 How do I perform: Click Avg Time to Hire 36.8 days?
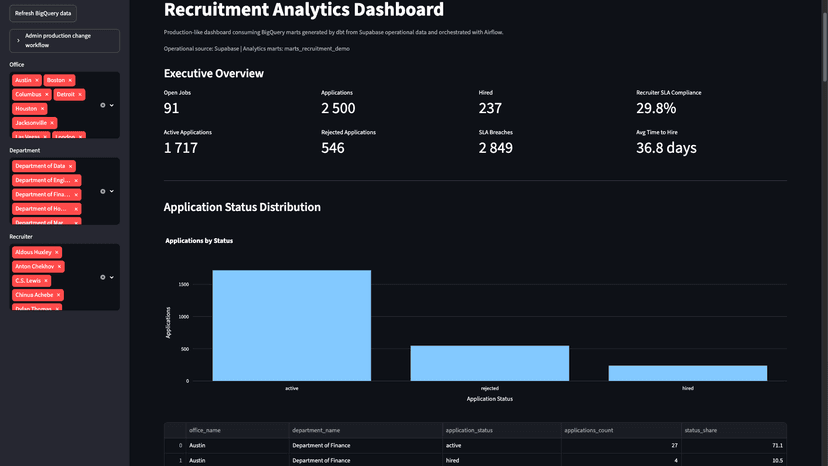[666, 148]
